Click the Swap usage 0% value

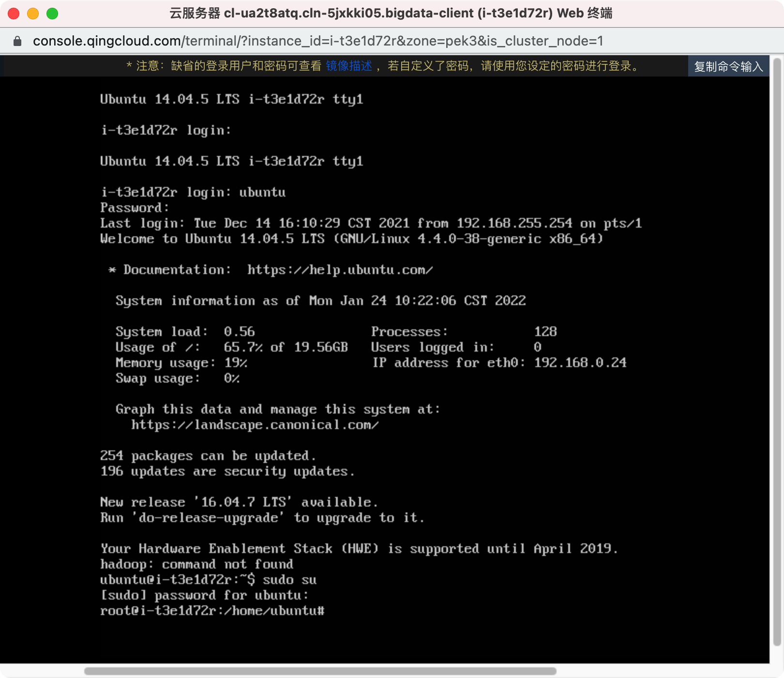231,378
